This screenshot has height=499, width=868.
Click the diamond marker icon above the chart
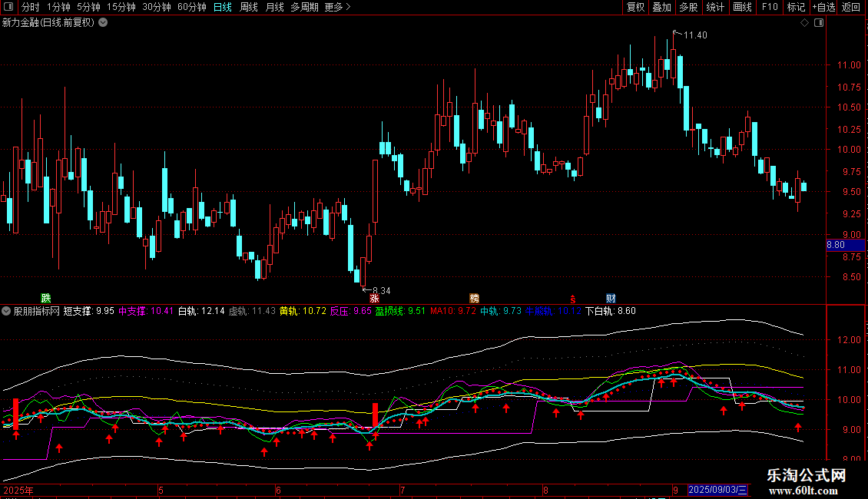click(805, 23)
